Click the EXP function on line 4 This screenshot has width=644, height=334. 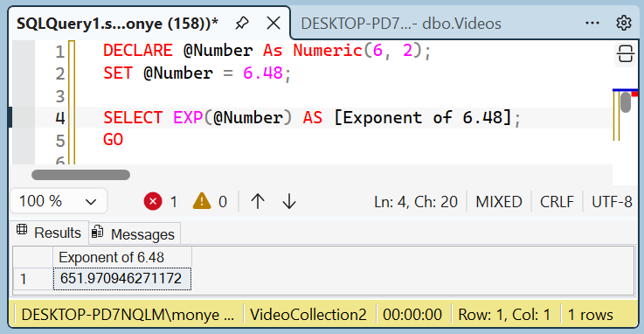pyautogui.click(x=188, y=118)
